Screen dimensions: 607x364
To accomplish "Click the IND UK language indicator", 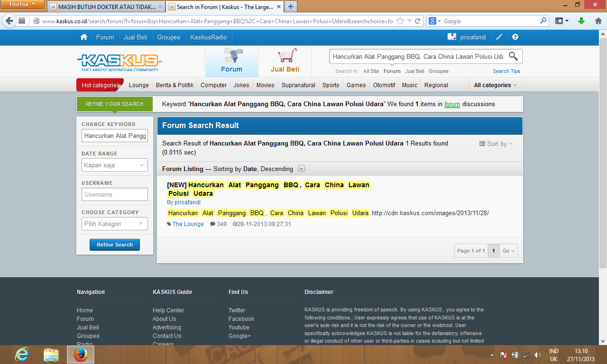I will click(x=553, y=355).
